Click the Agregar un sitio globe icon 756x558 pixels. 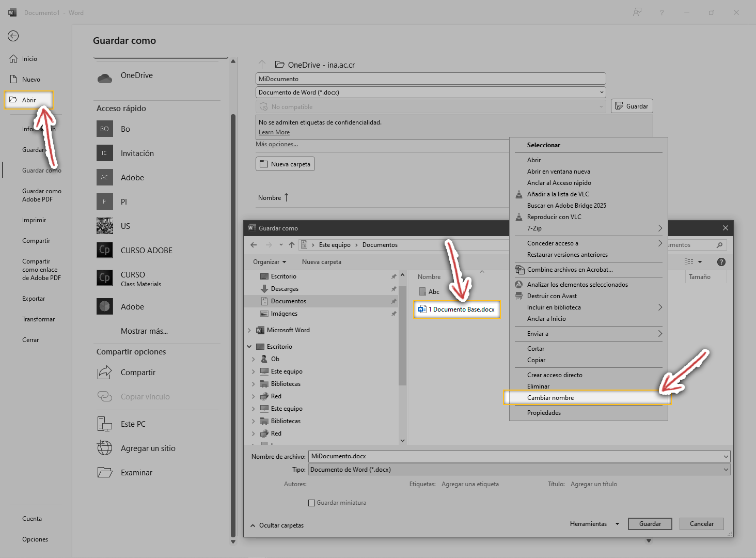[x=105, y=448]
